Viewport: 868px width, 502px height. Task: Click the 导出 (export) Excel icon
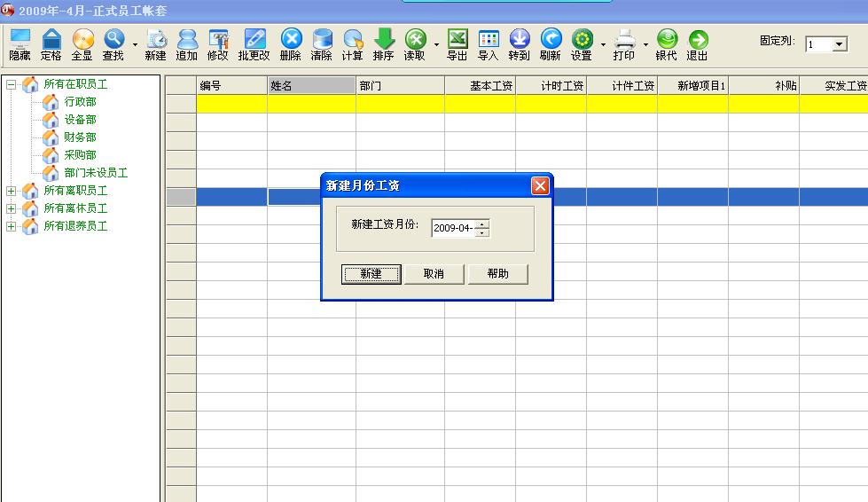point(457,44)
